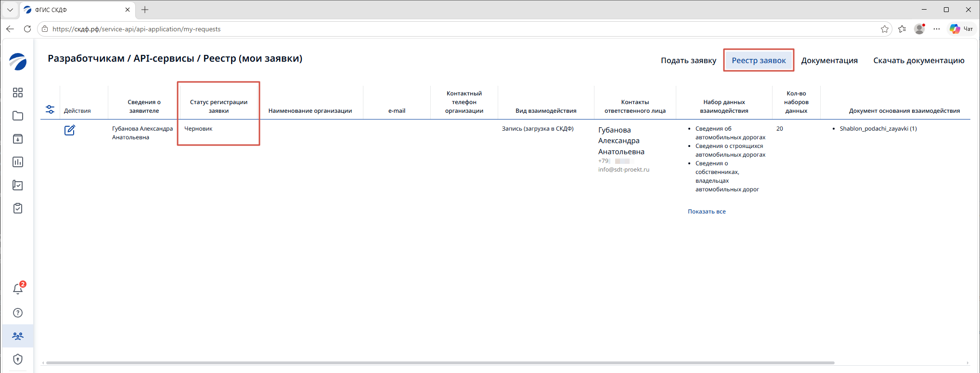Open browser settings and more menu
The image size is (980, 373).
(937, 29)
